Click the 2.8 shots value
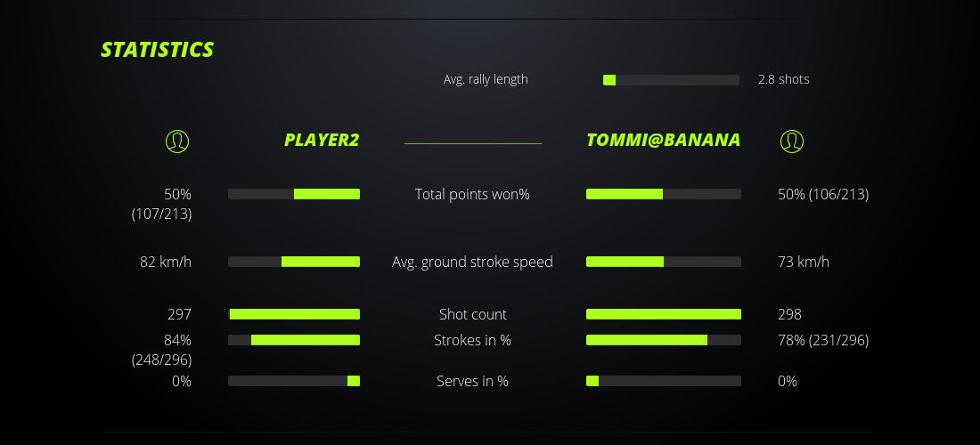Image resolution: width=980 pixels, height=445 pixels. point(783,79)
